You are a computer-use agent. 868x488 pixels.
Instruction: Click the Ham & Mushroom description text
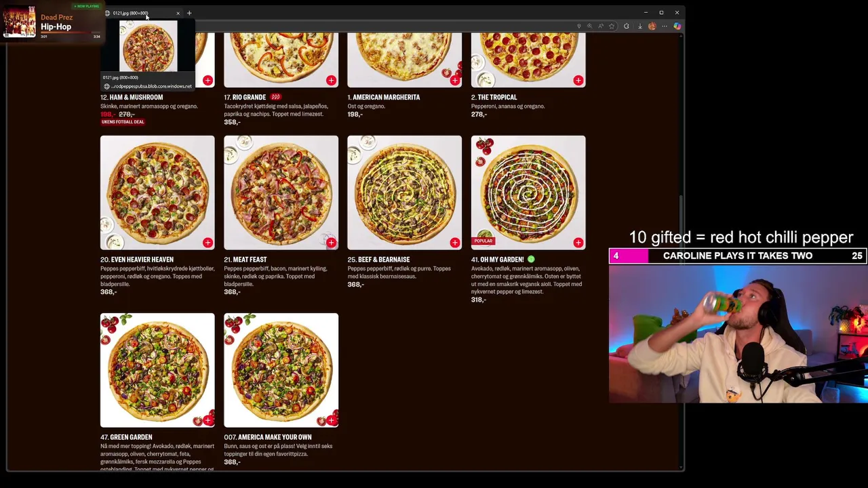point(149,106)
